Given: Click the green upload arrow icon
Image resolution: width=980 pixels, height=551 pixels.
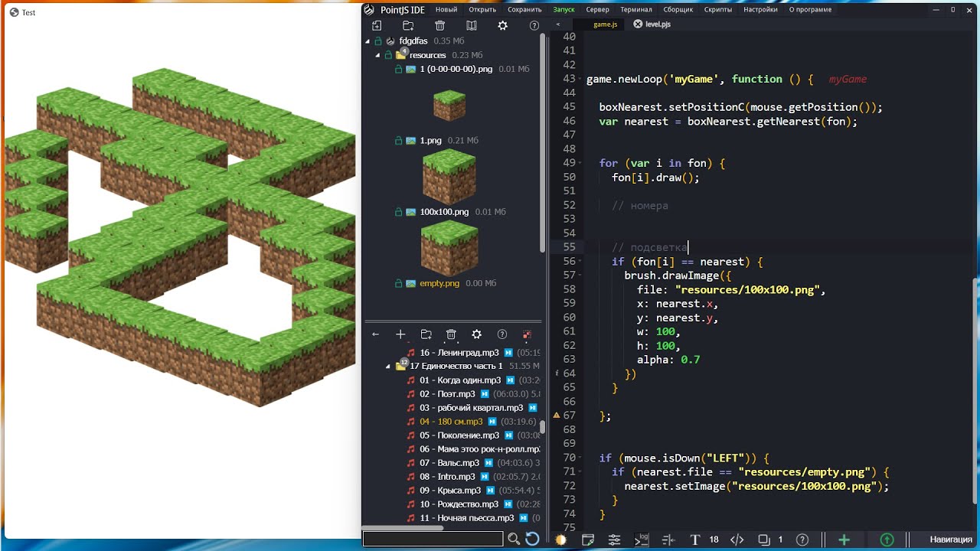Looking at the screenshot, I should pyautogui.click(x=887, y=540).
